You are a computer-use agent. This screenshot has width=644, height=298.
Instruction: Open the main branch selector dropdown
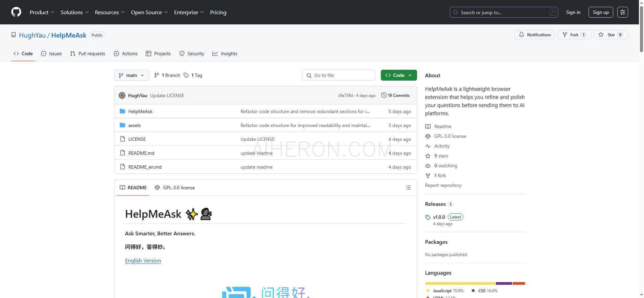pos(132,75)
